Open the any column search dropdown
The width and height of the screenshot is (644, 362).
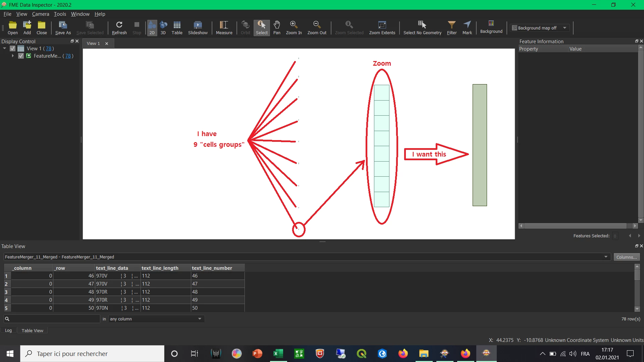(156, 319)
